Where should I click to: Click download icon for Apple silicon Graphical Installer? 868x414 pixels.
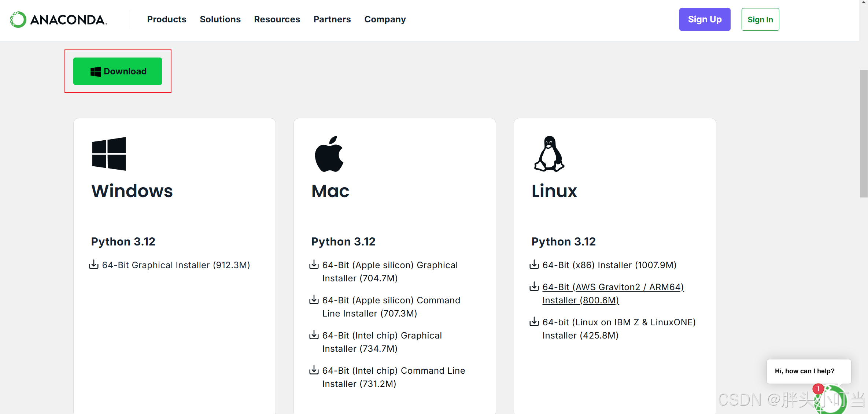[314, 265]
